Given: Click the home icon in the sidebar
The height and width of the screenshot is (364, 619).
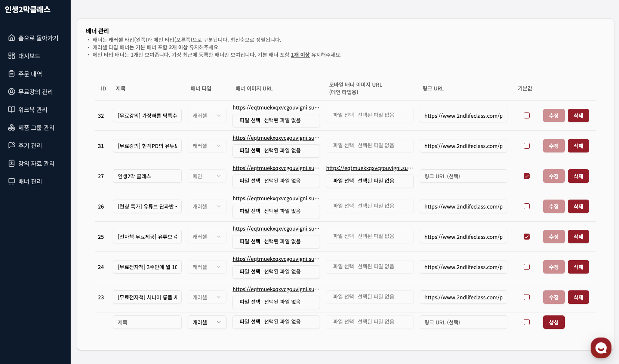Looking at the screenshot, I should (12, 38).
